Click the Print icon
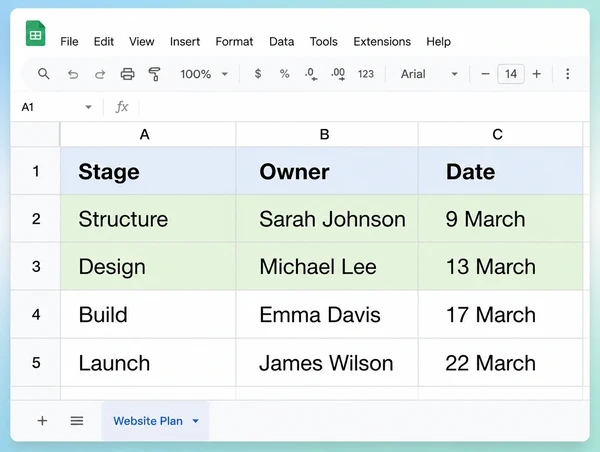 tap(127, 74)
